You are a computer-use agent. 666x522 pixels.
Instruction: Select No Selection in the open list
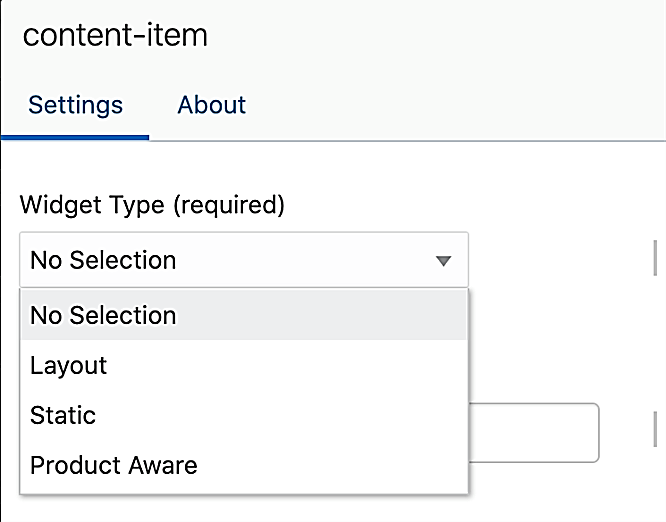pos(103,315)
